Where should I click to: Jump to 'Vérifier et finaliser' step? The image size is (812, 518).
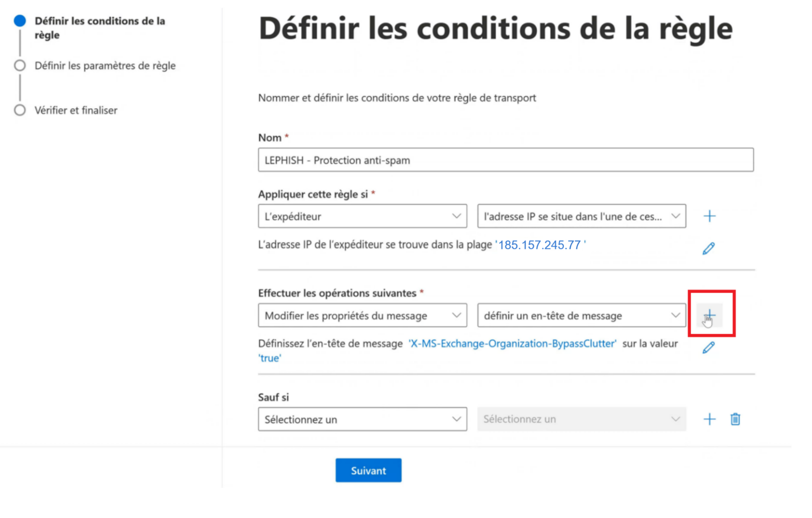point(76,110)
